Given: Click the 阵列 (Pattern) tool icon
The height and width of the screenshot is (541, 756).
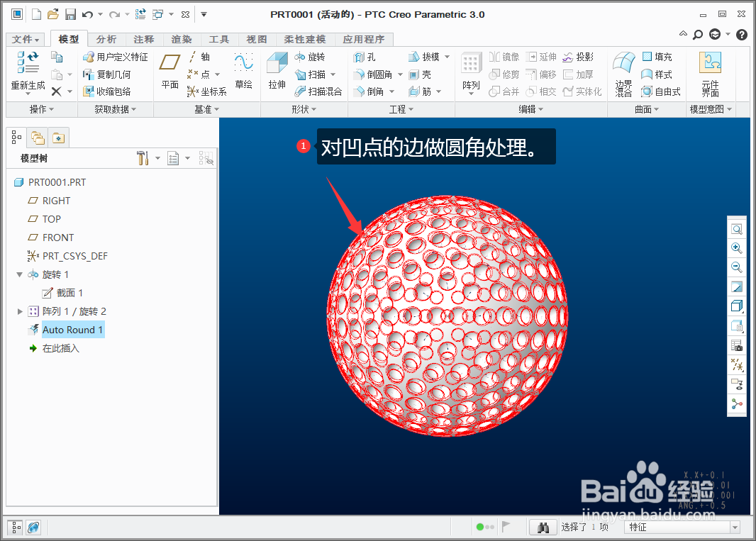Looking at the screenshot, I should (x=471, y=64).
